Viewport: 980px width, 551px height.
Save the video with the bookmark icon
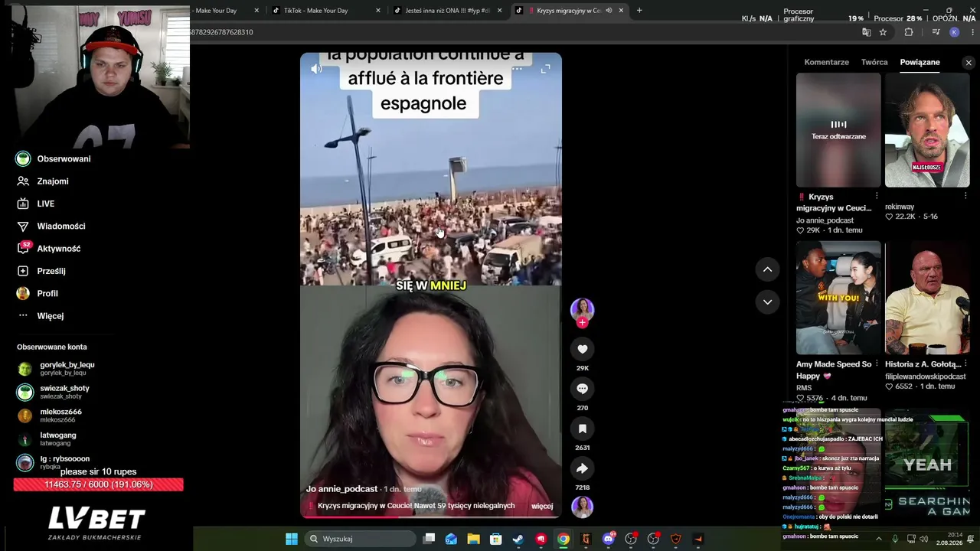coord(582,429)
